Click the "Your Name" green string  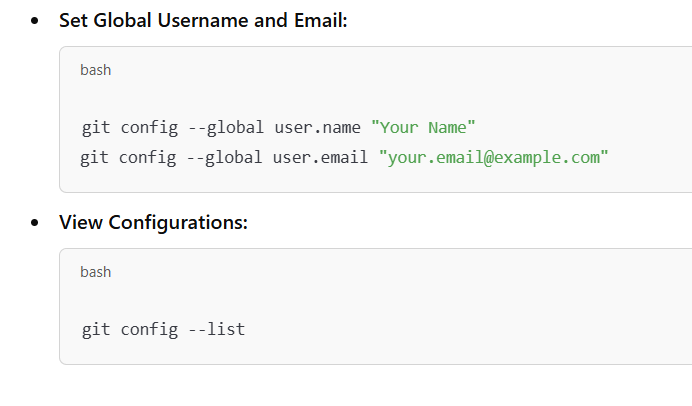[x=423, y=128]
